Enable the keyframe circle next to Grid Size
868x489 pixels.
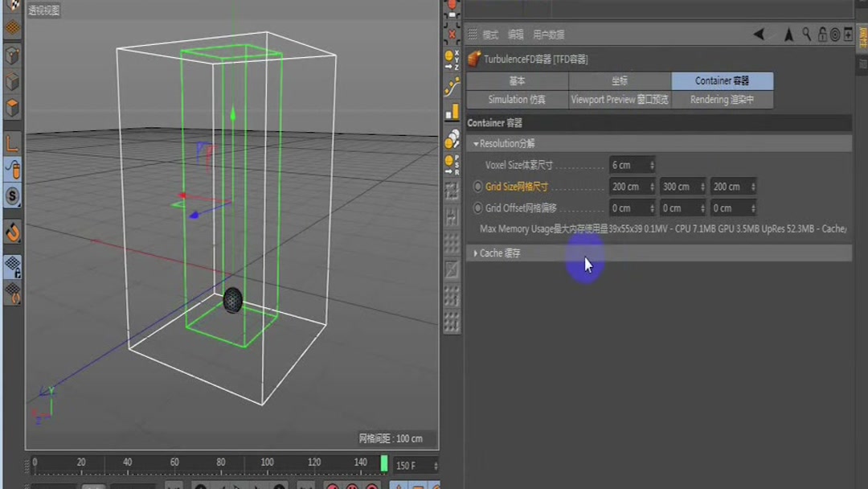click(476, 186)
